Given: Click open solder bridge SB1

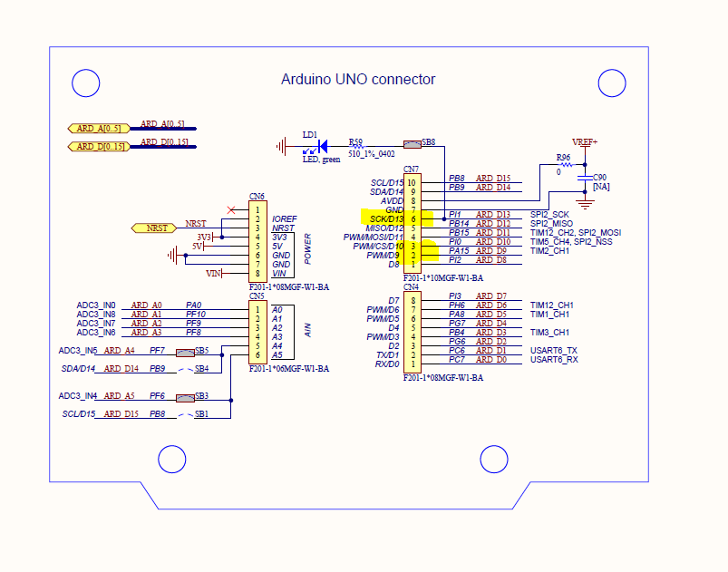Looking at the screenshot, I should pos(185,415).
